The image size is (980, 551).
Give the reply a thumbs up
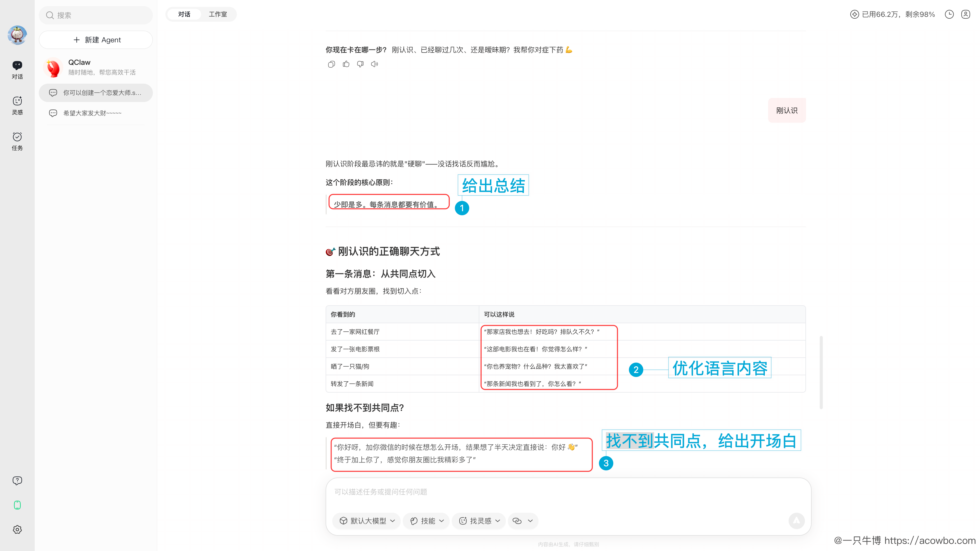tap(346, 64)
